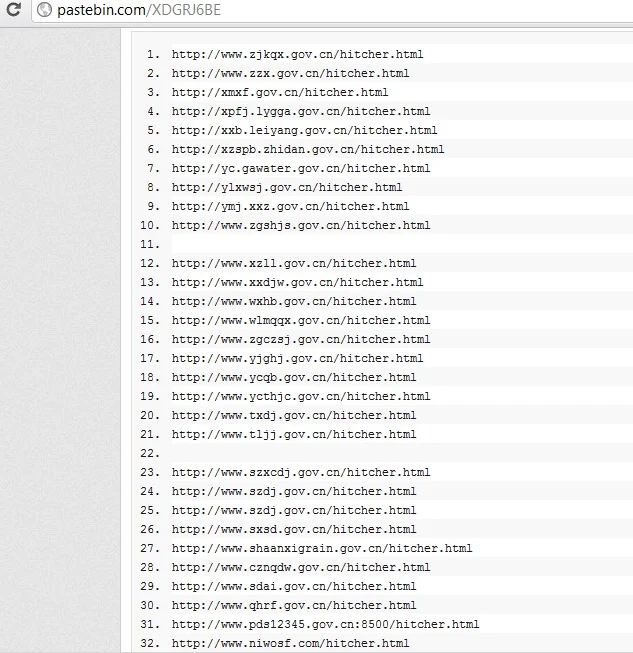This screenshot has height=653, width=633.
Task: Select line 1 zjkqx.gov.cn URL
Action: tap(297, 55)
